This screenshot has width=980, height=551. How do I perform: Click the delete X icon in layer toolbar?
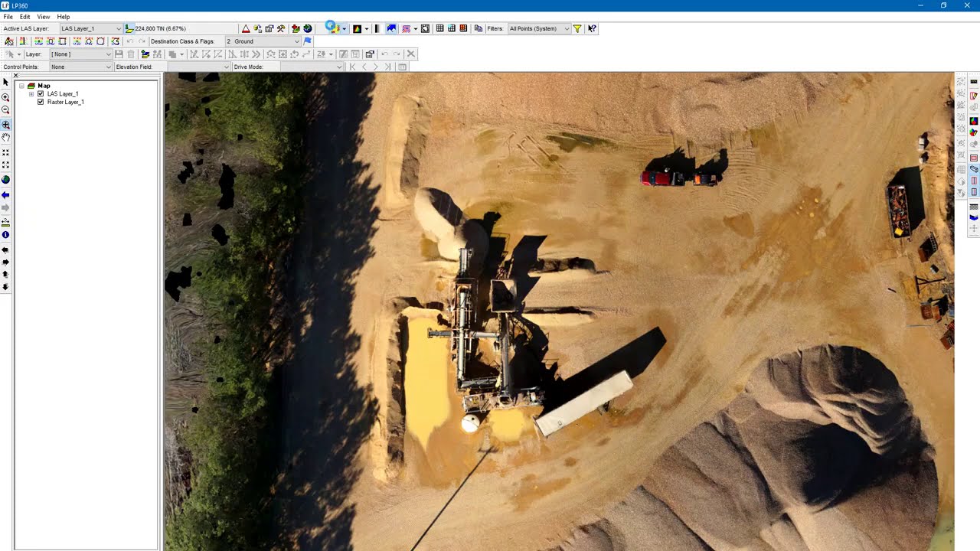tap(411, 54)
